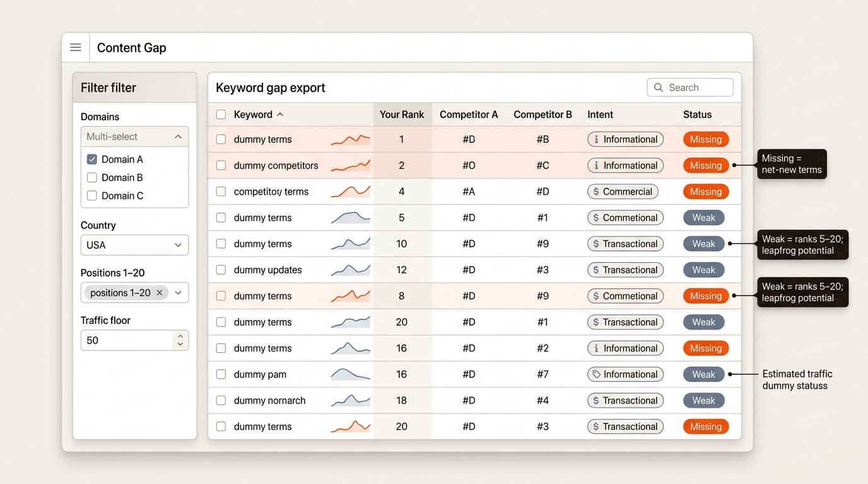The width and height of the screenshot is (868, 484).
Task: Uncheck the Domain A checkbox
Action: click(x=92, y=159)
